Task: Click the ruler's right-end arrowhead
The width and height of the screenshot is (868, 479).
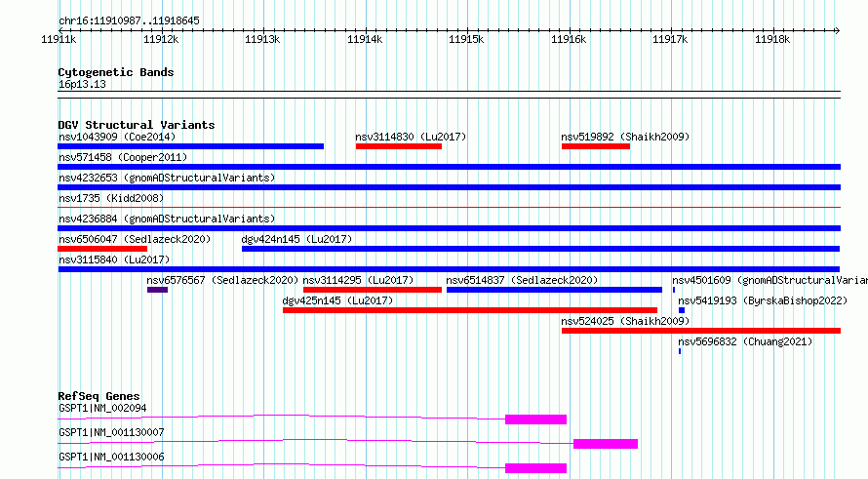Action: tap(838, 30)
